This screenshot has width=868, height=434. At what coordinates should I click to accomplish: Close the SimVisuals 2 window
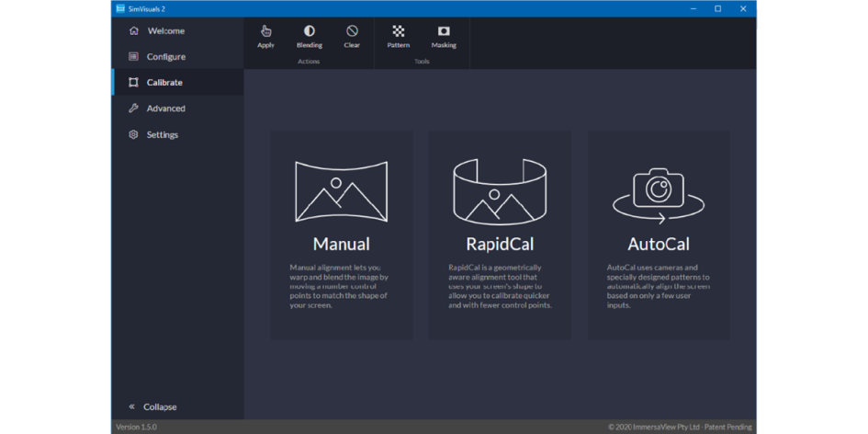pyautogui.click(x=743, y=9)
